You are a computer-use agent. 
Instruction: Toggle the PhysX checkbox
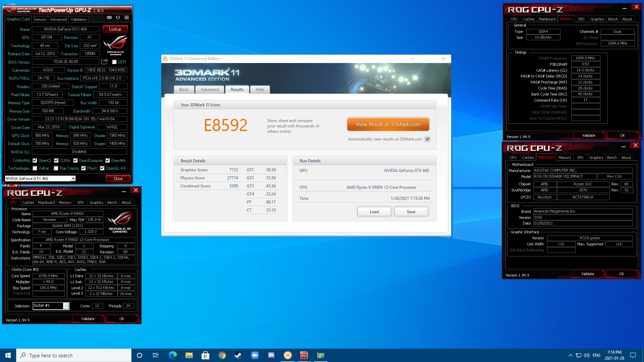pyautogui.click(x=84, y=168)
